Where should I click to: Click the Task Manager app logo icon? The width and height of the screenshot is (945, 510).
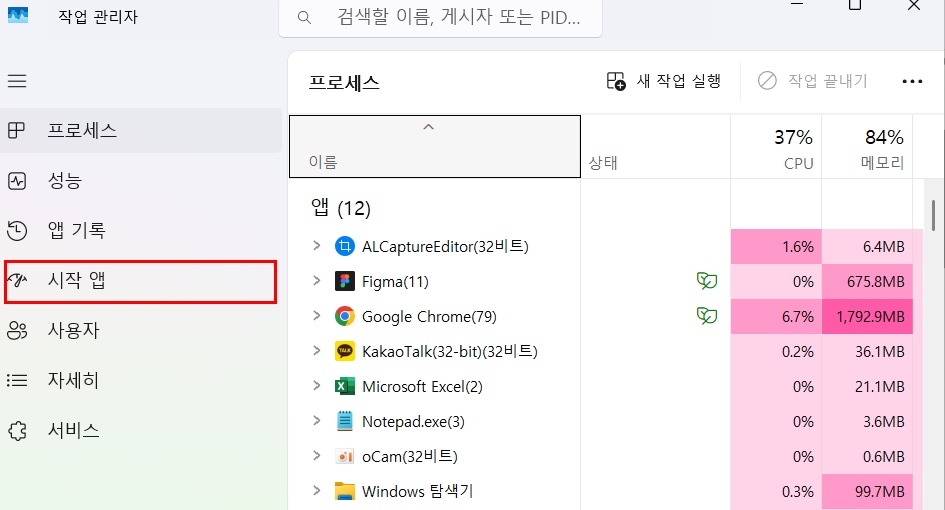pyautogui.click(x=18, y=15)
